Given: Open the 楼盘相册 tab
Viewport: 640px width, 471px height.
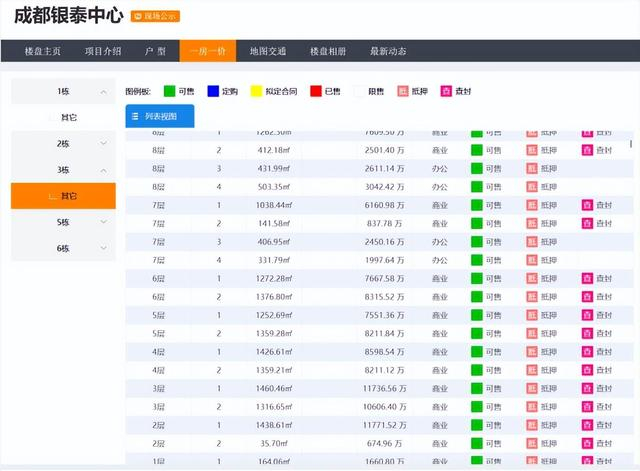Looking at the screenshot, I should point(328,51).
